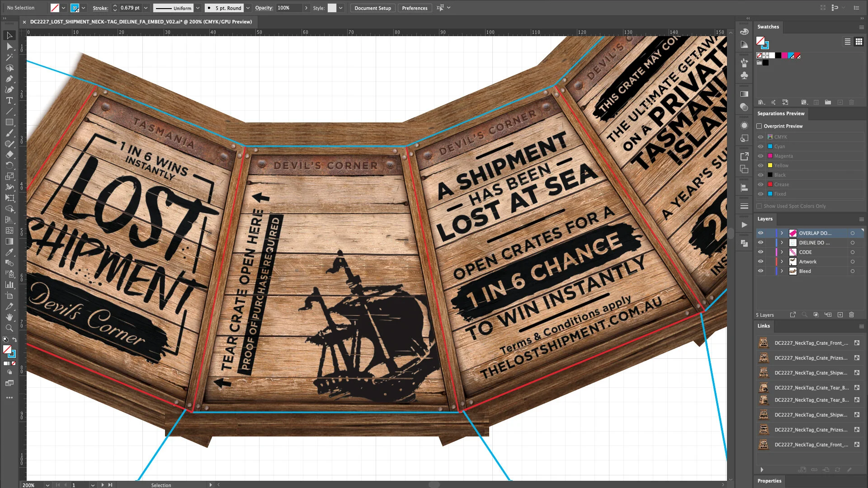Switch Swatches panel to list view
This screenshot has width=868, height=488.
pyautogui.click(x=848, y=42)
